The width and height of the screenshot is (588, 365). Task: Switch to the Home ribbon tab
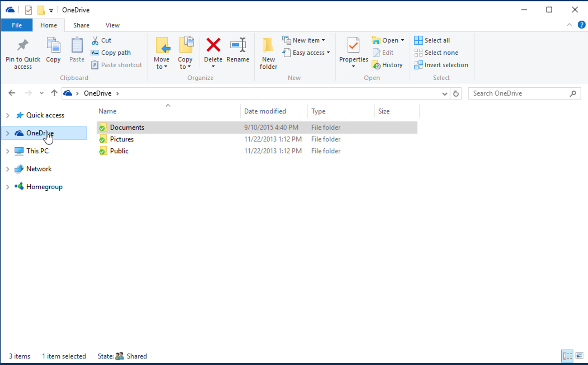point(49,25)
